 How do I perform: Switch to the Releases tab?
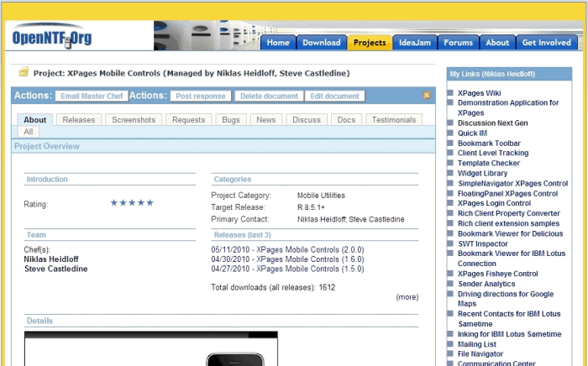pos(79,120)
